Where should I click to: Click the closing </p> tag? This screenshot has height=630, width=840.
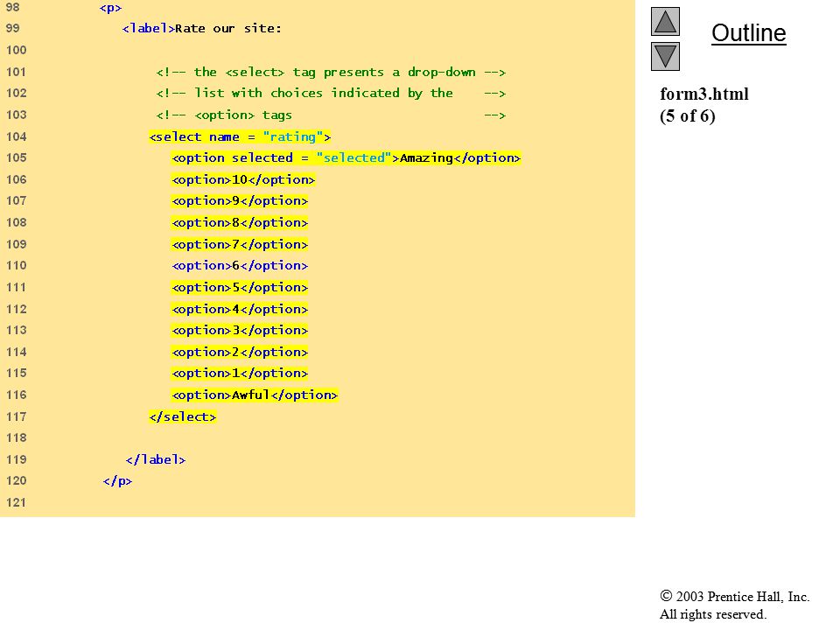pyautogui.click(x=117, y=481)
